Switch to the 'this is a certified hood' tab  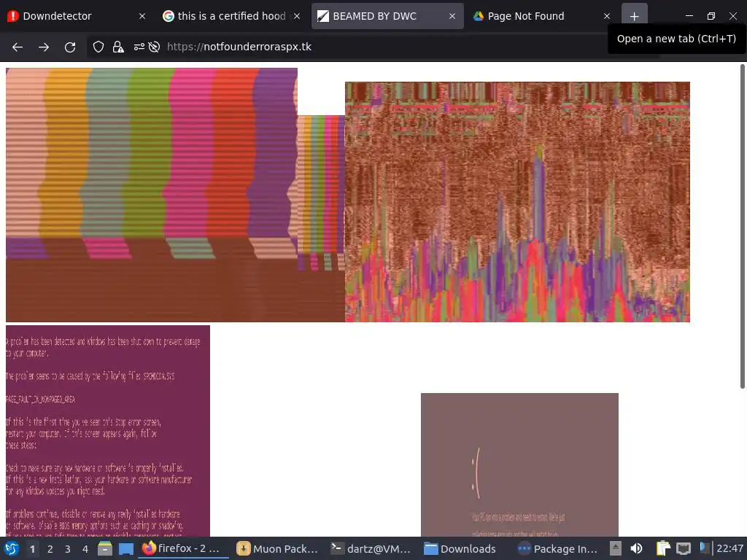click(231, 16)
